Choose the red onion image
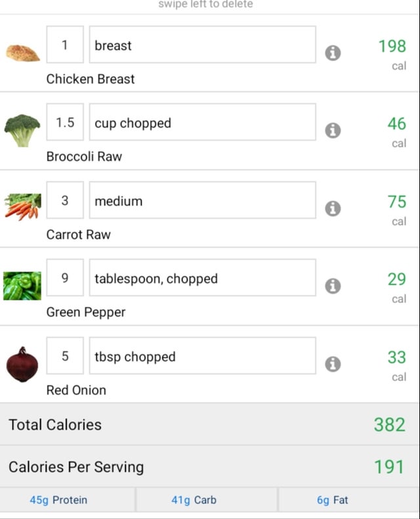Screen dimensions: 420x519 pyautogui.click(x=22, y=365)
